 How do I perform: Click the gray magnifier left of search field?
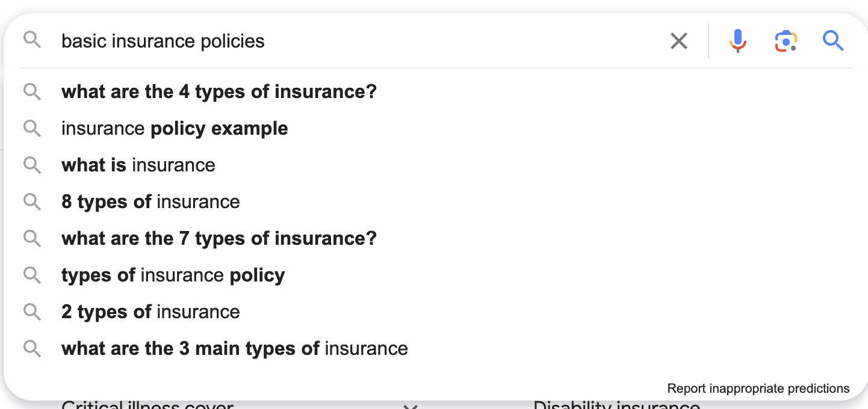(x=32, y=41)
